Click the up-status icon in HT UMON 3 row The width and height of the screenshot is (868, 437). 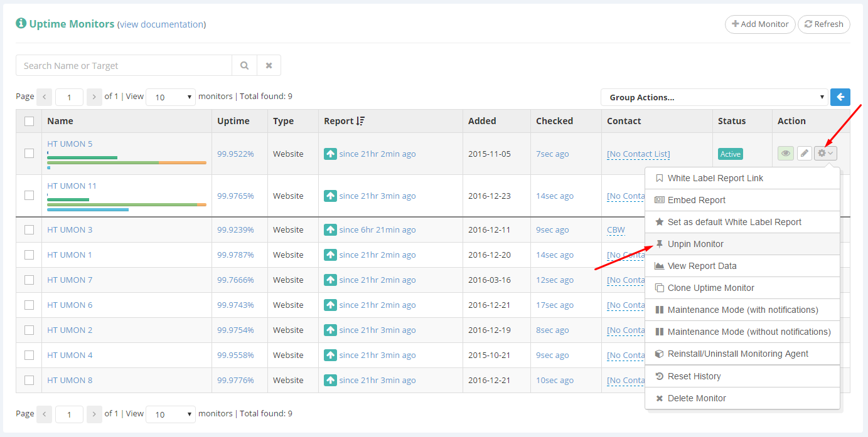pos(330,229)
